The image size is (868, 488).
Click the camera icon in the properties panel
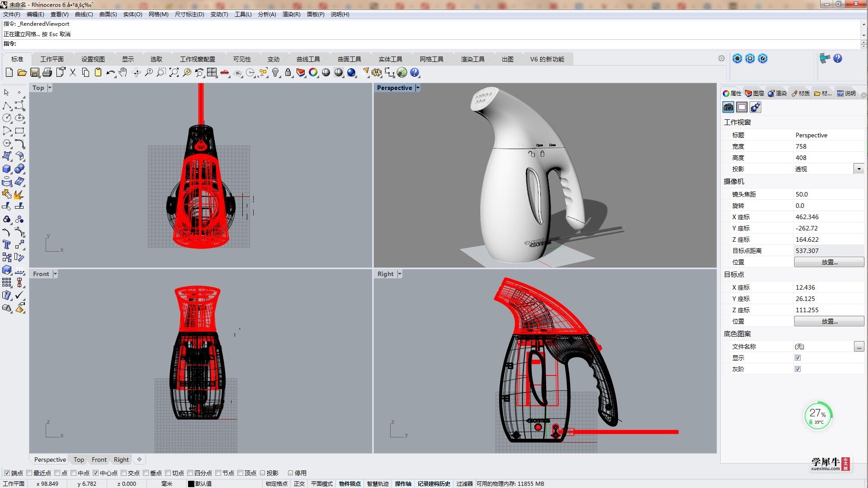click(728, 107)
